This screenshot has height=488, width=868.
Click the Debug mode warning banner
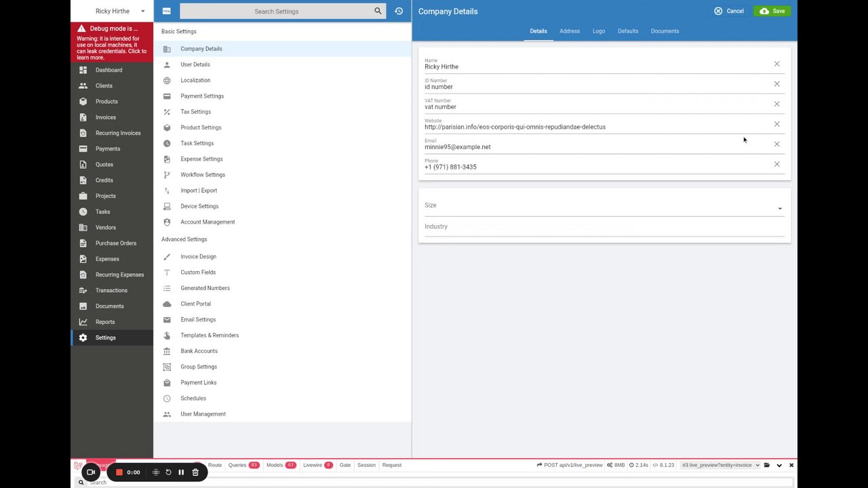(x=112, y=43)
